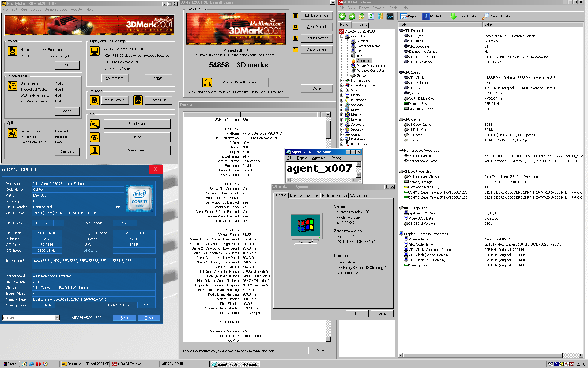The image size is (588, 368).
Task: Switch to the AIDA64 Extreme taskbar button
Action: pos(135,364)
